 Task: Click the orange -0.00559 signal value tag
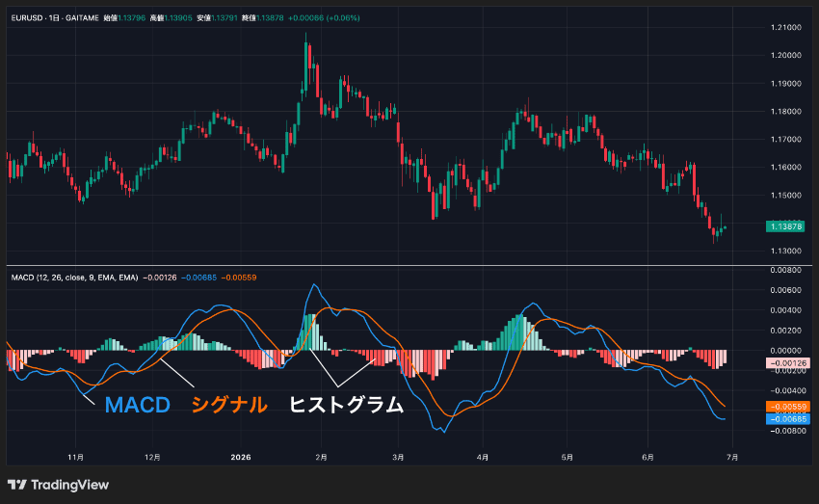point(787,407)
